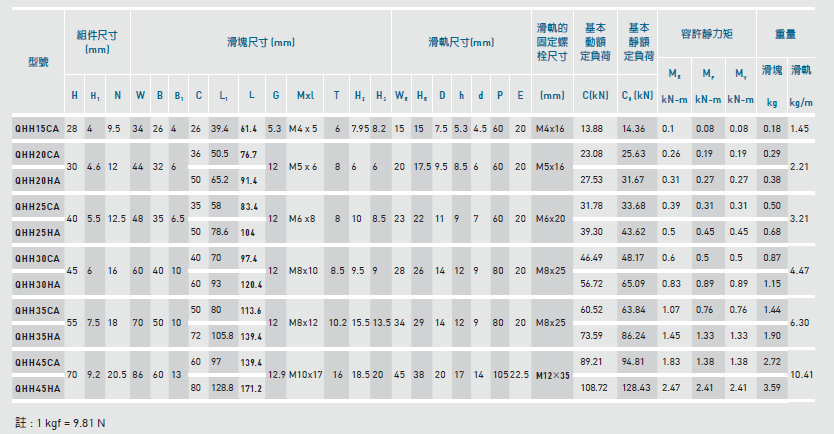Image resolution: width=834 pixels, height=434 pixels.
Task: Click the value 31.67 for QHH20HA
Action: (x=633, y=180)
